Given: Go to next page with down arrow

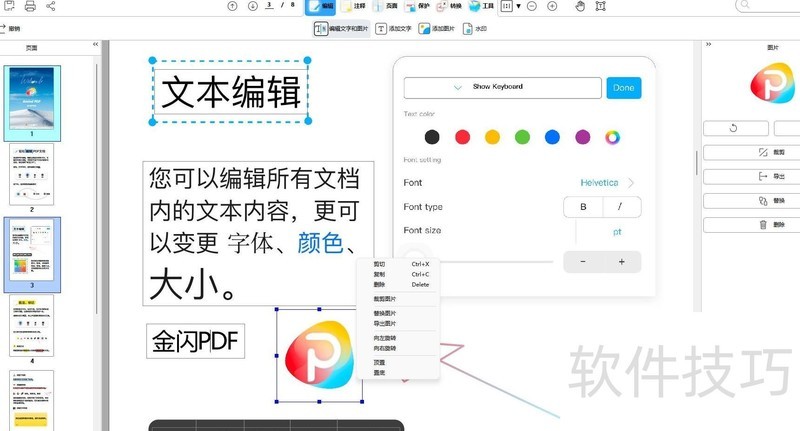Looking at the screenshot, I should [x=253, y=6].
